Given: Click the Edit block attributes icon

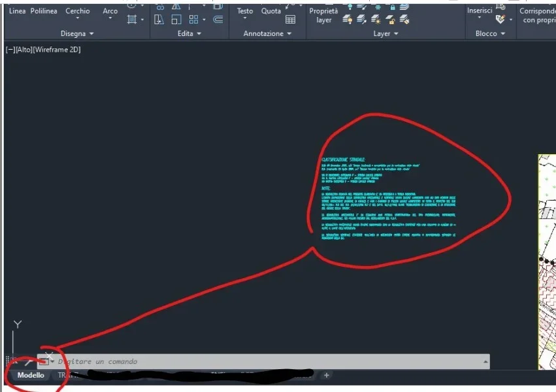Looking at the screenshot, I should point(500,19).
